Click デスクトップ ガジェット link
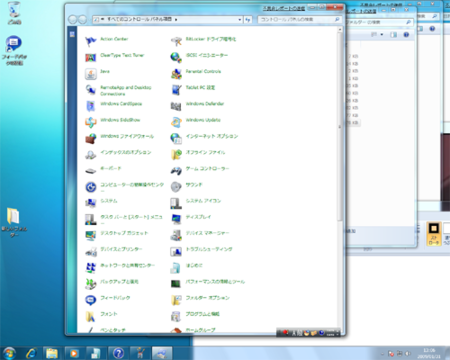Viewport: 450px width, 360px height. [124, 233]
